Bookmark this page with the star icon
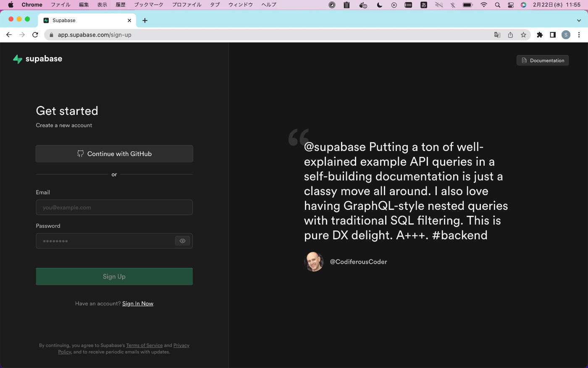Image resolution: width=588 pixels, height=368 pixels. point(524,35)
